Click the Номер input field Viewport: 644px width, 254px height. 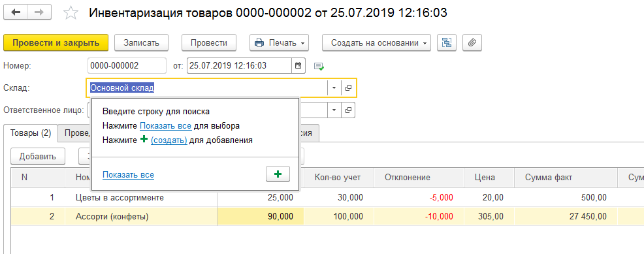[x=127, y=66]
